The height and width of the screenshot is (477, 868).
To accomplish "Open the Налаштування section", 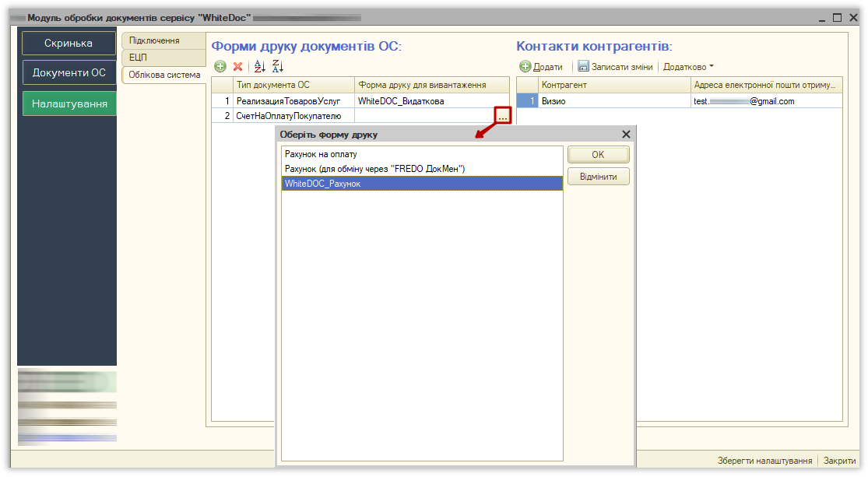I will pos(69,103).
